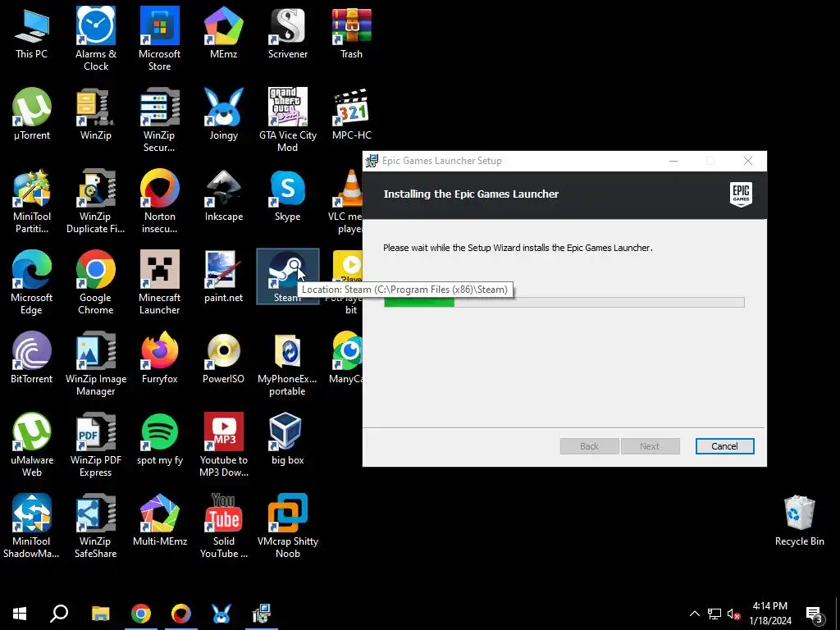Screen dimensions: 840x630
Task: Select the Microsoft Store desktop shortcut
Action: pyautogui.click(x=159, y=39)
